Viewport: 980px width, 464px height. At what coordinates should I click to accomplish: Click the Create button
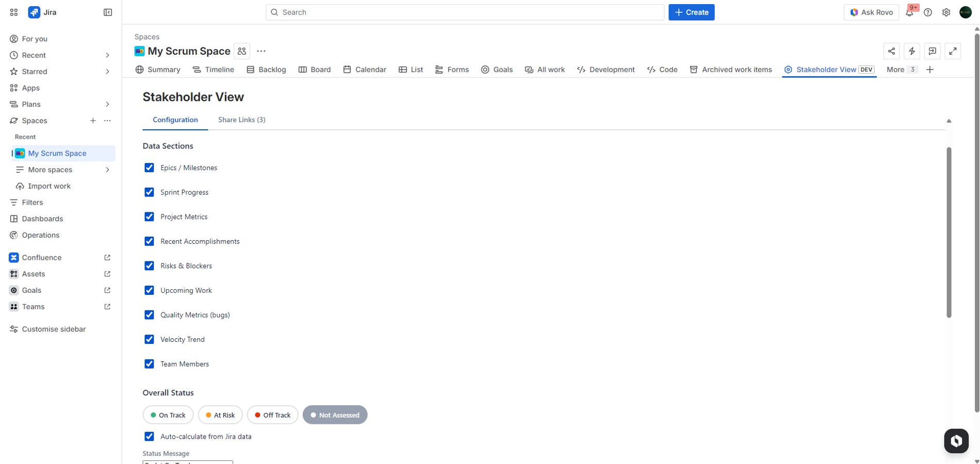691,12
